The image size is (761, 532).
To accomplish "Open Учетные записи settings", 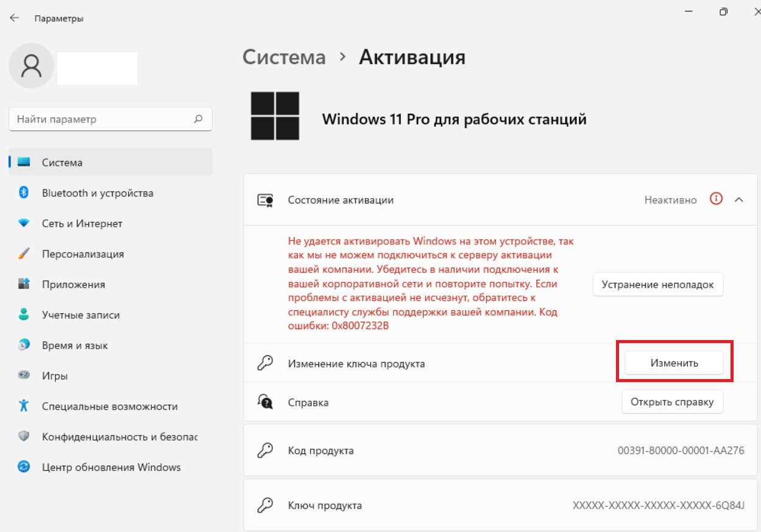I will point(111,315).
